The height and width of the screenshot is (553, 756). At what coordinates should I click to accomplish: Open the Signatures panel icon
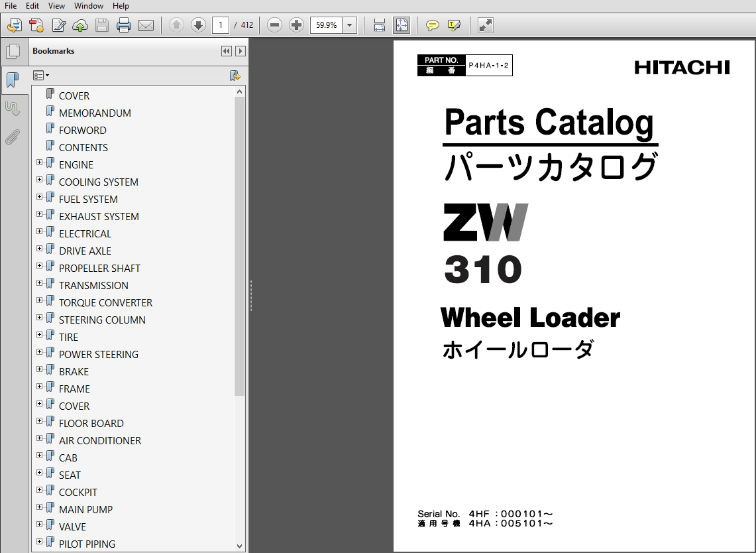coord(13,109)
